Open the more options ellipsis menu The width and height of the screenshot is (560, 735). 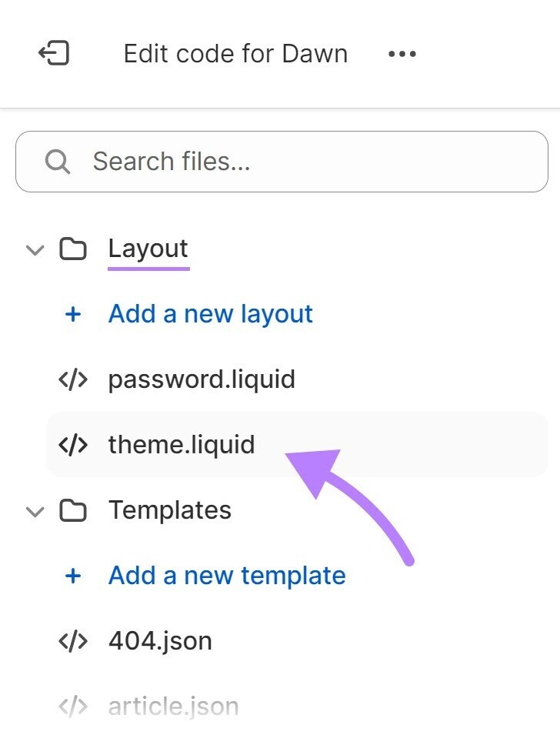point(402,53)
